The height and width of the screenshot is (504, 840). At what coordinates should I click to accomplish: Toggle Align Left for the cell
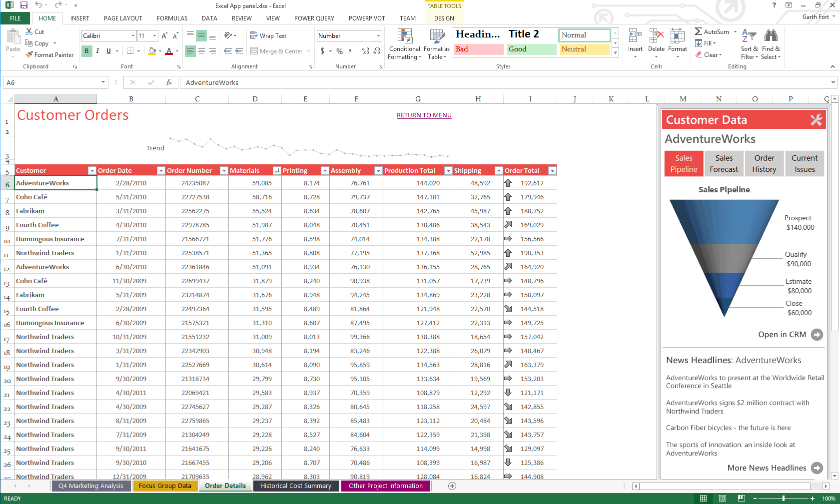[x=190, y=51]
